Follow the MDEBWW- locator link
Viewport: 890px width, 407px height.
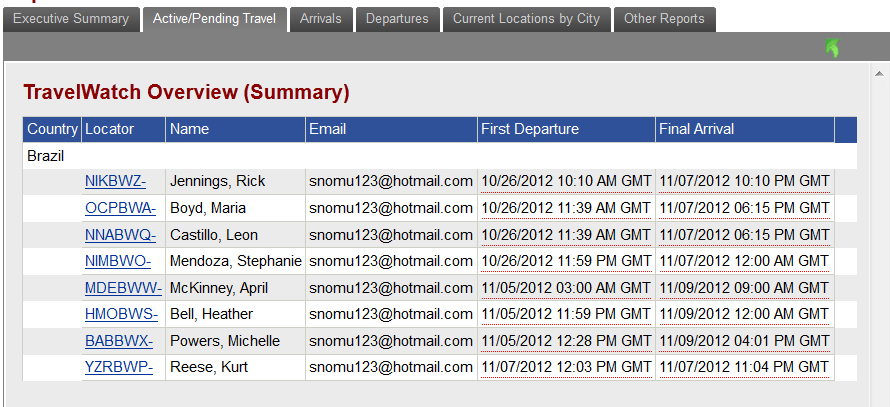click(123, 288)
